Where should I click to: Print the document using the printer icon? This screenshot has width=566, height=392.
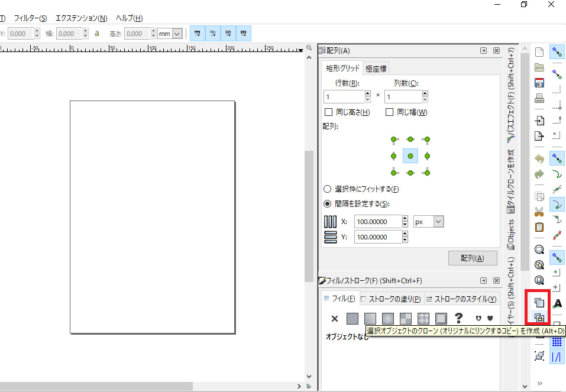pyautogui.click(x=539, y=98)
